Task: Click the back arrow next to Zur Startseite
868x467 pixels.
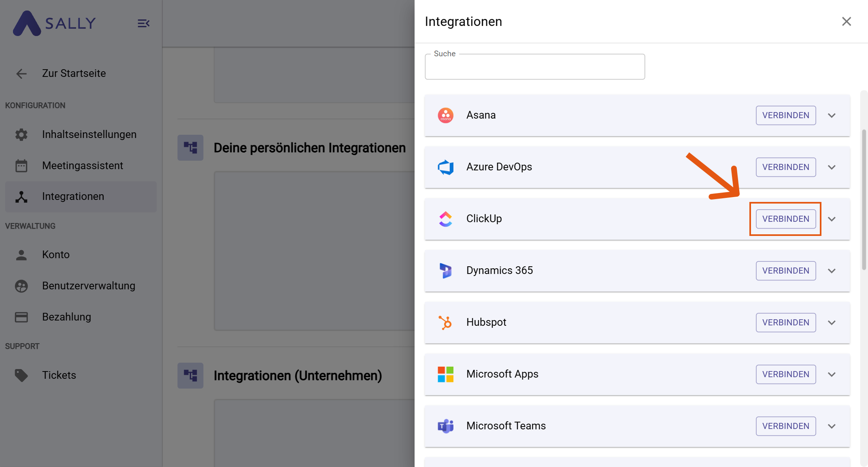Action: (21, 74)
